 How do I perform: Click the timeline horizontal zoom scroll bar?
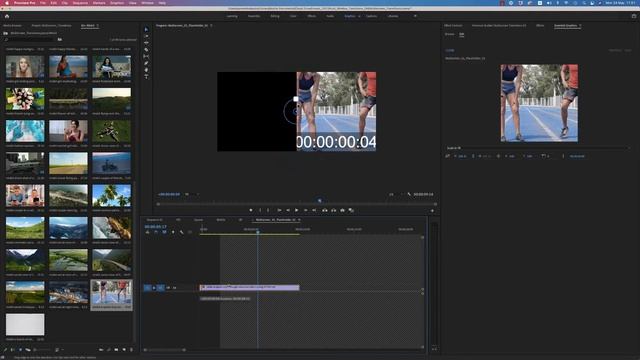click(x=165, y=350)
